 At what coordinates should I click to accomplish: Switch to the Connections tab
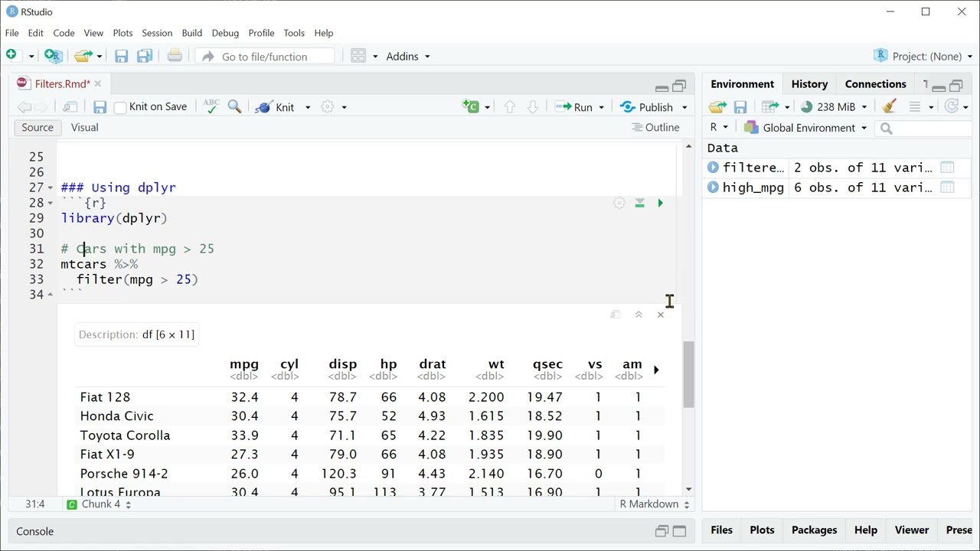click(876, 84)
